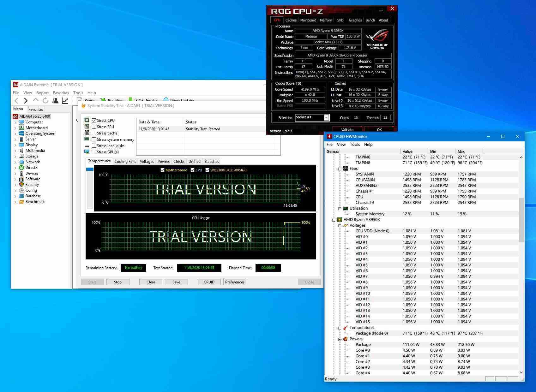536x392 pixels.
Task: Select Security shield icon in tree
Action: (x=21, y=185)
